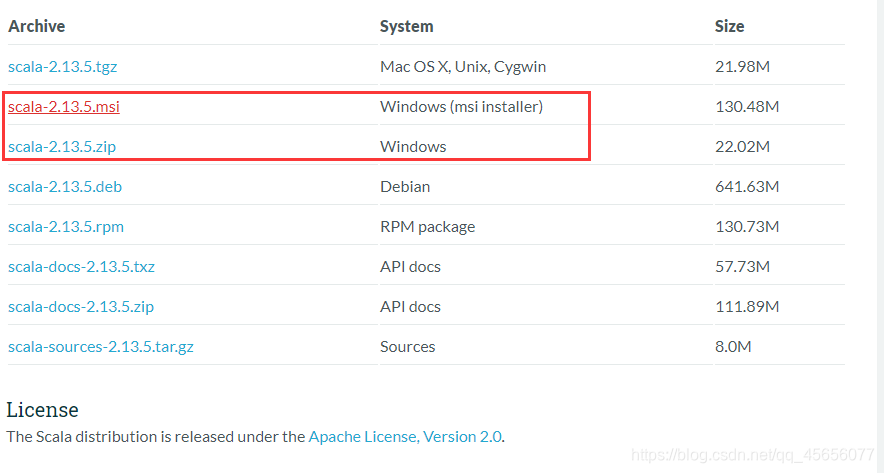Open the scala-docs-2.13.5.txz link
This screenshot has height=473, width=884.
[x=81, y=267]
